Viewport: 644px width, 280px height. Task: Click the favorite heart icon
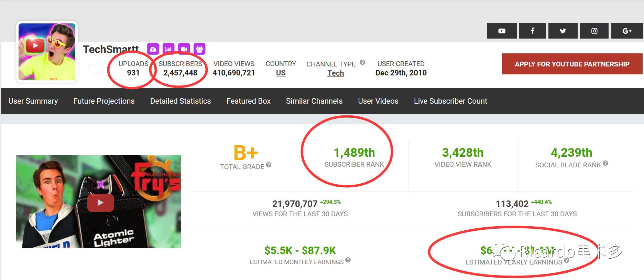click(x=96, y=70)
